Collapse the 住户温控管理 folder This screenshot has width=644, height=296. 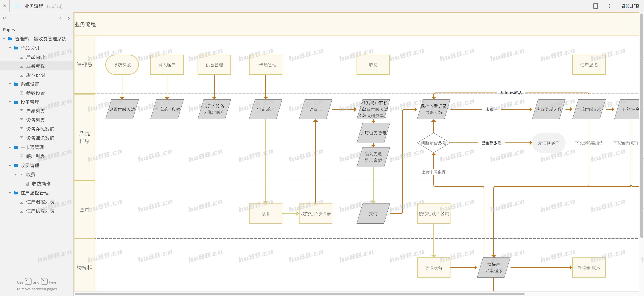click(10, 193)
